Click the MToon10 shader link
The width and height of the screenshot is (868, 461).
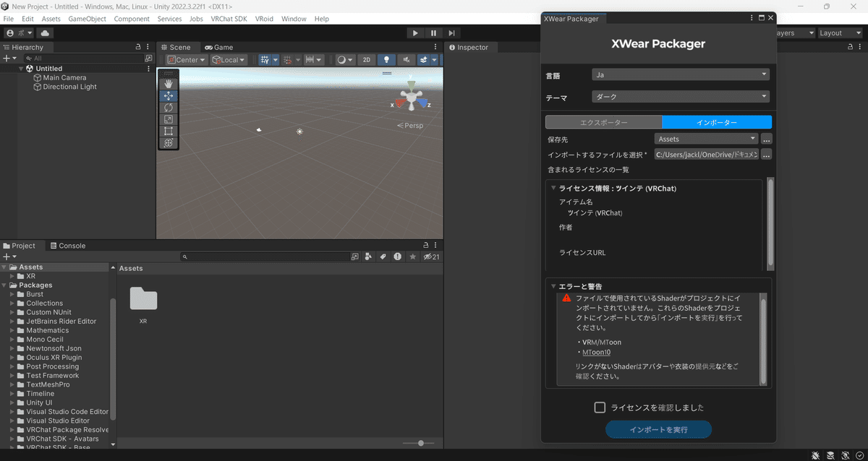click(596, 352)
